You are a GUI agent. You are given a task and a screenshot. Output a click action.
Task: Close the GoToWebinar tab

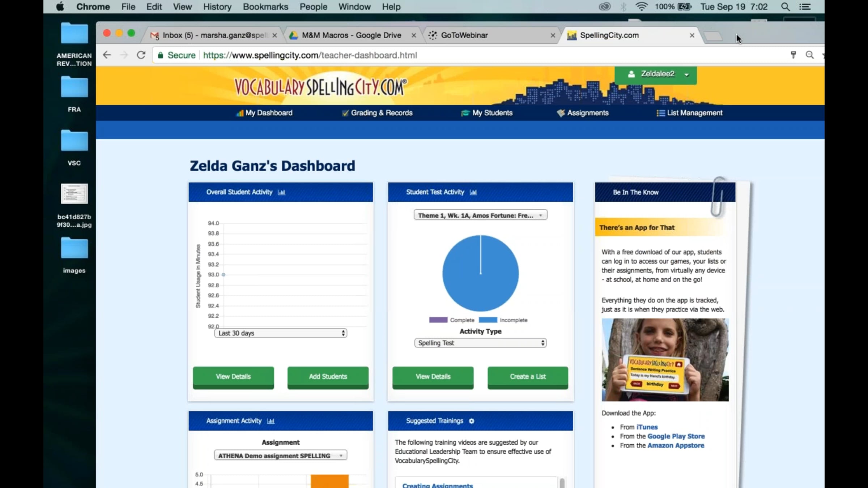[553, 35]
